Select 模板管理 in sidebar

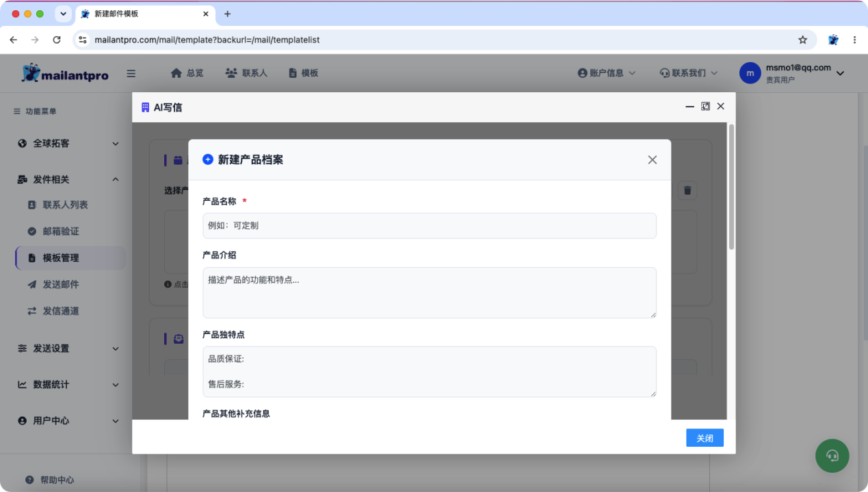point(70,258)
